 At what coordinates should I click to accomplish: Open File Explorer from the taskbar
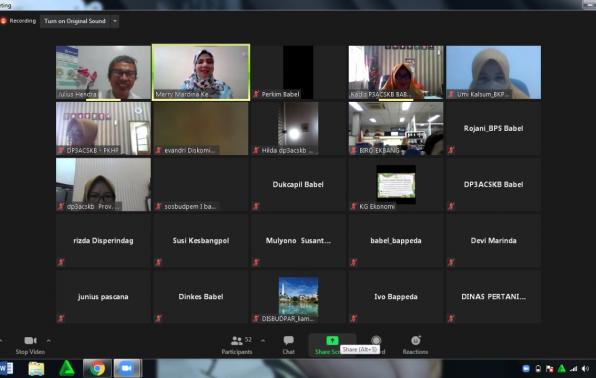(36, 368)
